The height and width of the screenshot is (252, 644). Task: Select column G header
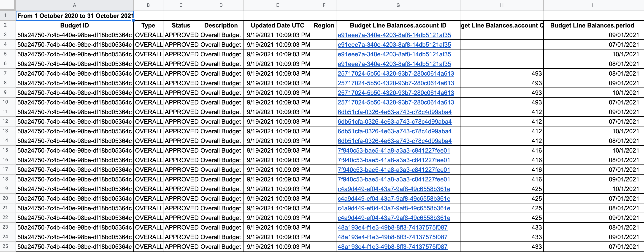coord(398,5)
